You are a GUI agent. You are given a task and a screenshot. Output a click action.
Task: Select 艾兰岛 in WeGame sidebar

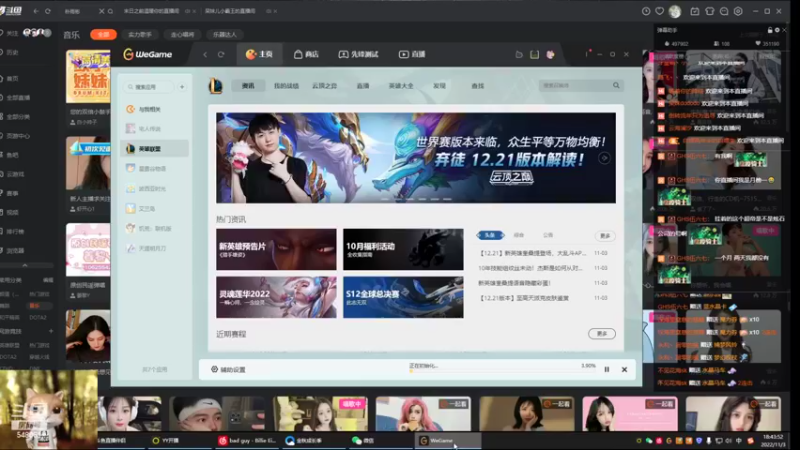point(155,209)
